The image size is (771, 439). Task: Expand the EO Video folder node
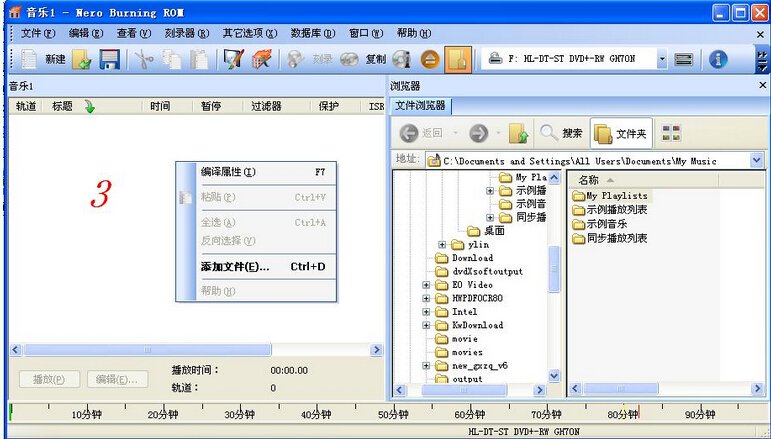click(426, 285)
